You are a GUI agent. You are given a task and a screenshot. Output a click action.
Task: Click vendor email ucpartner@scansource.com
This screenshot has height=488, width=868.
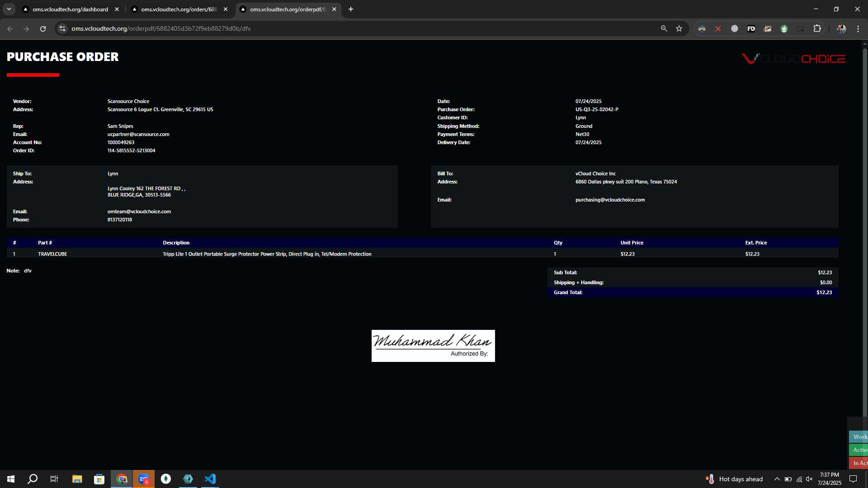(138, 134)
